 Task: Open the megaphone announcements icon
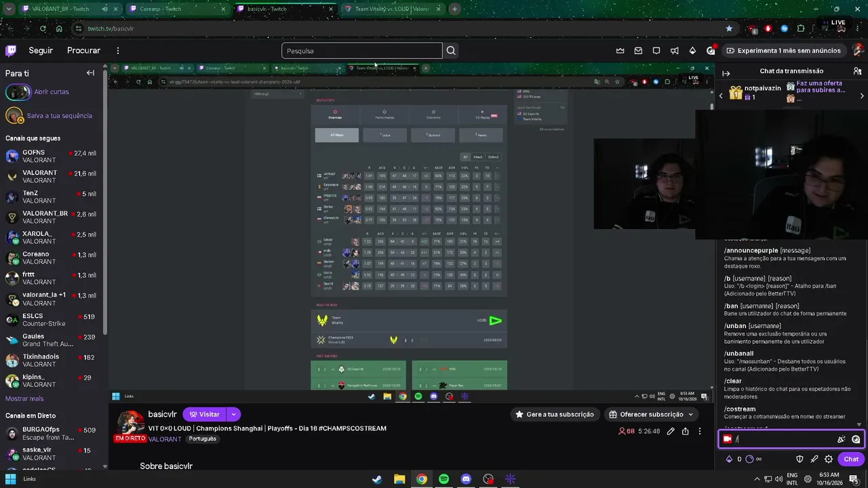674,50
